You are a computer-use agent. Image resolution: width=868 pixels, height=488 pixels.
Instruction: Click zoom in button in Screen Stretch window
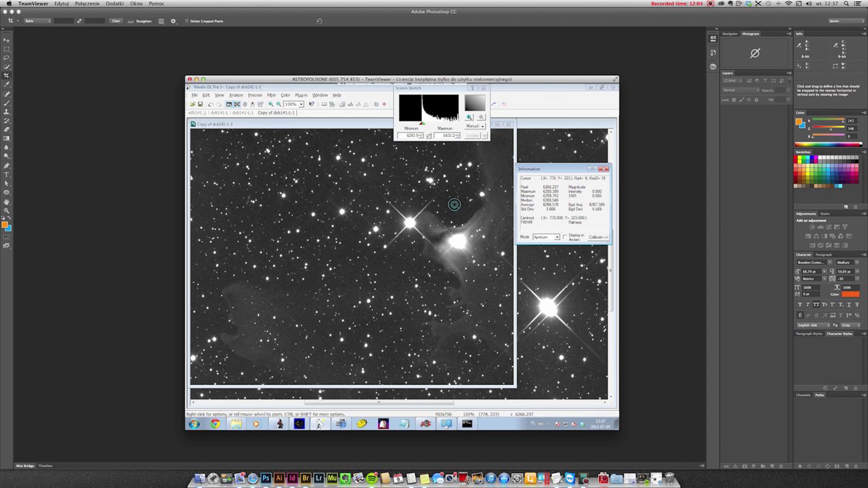469,117
